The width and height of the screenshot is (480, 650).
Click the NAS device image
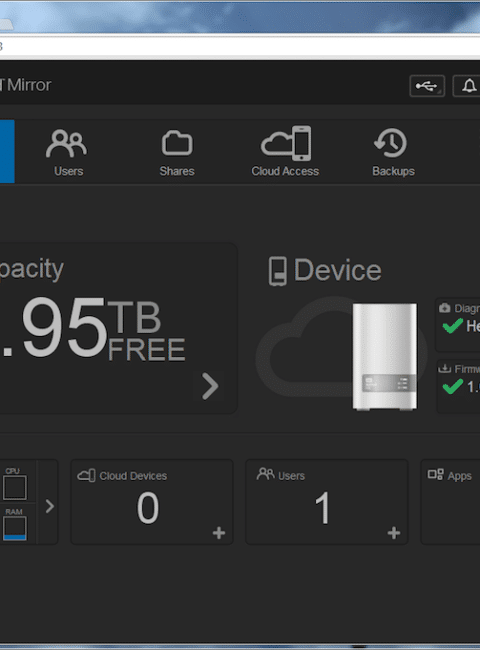click(x=385, y=357)
